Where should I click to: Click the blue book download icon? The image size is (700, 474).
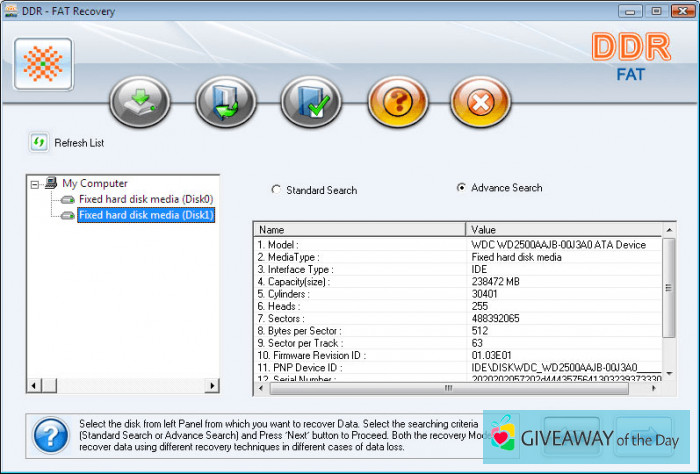tap(225, 101)
